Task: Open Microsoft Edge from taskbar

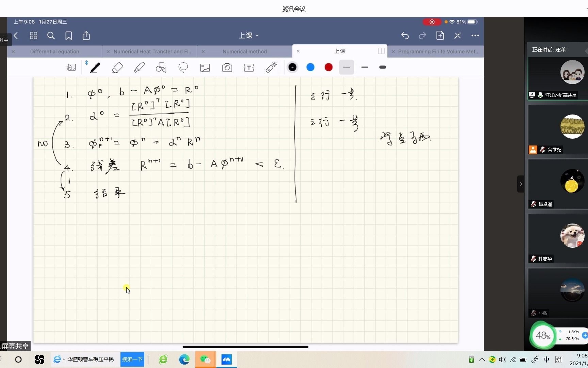Action: point(184,359)
